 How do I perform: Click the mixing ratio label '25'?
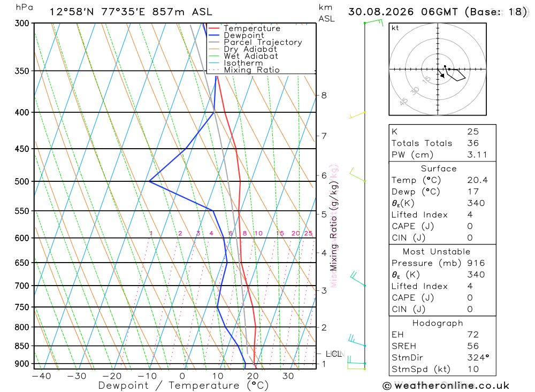pos(308,233)
